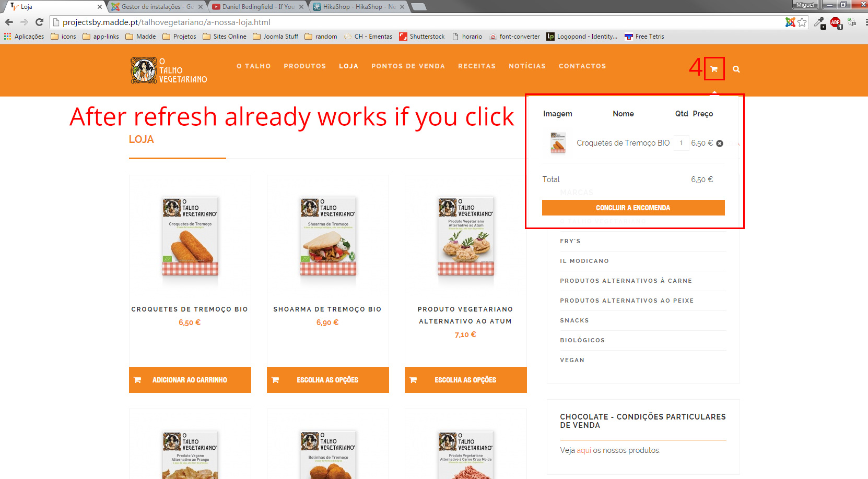Open the RECEITAS menu item
The image size is (868, 479).
[477, 66]
